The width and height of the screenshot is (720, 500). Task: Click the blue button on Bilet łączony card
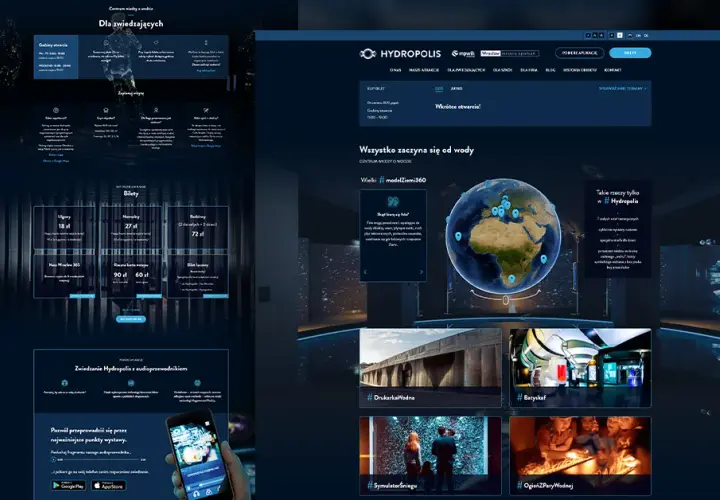[x=216, y=296]
